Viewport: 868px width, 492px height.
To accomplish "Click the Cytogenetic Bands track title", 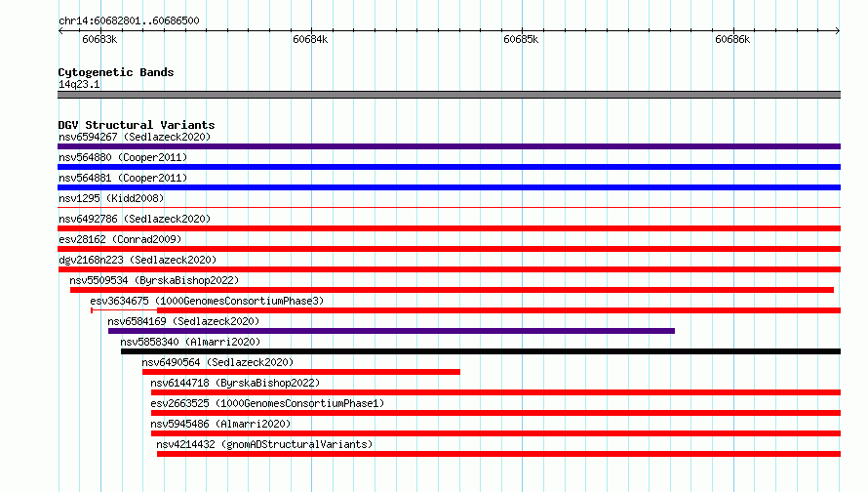I will (116, 72).
